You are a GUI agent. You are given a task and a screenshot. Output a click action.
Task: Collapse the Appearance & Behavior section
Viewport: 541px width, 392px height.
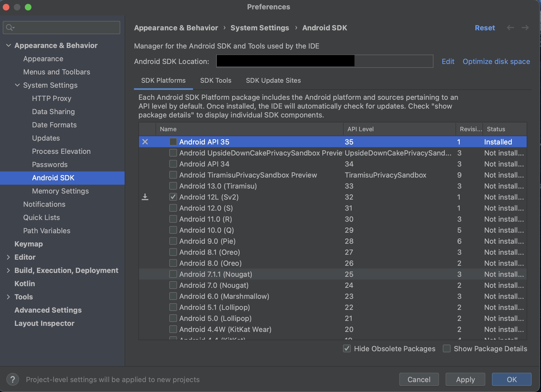pos(9,45)
